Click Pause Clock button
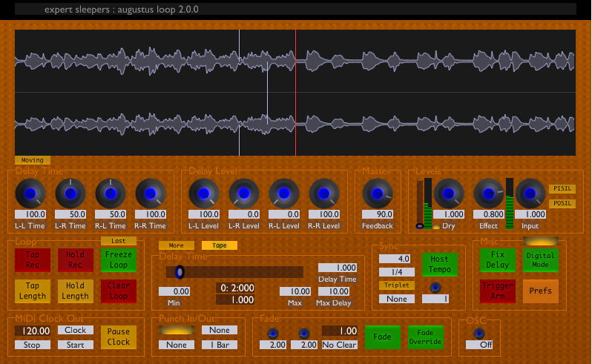The width and height of the screenshot is (592, 364). pos(119,337)
